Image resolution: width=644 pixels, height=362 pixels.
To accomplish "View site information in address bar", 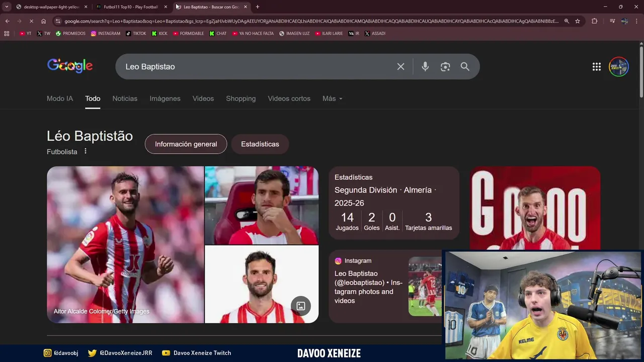I will (58, 21).
